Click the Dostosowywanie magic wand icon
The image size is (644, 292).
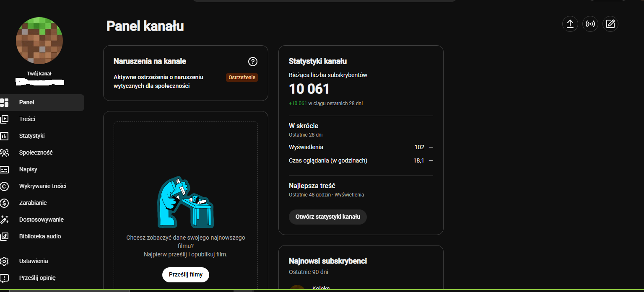[x=4, y=220]
